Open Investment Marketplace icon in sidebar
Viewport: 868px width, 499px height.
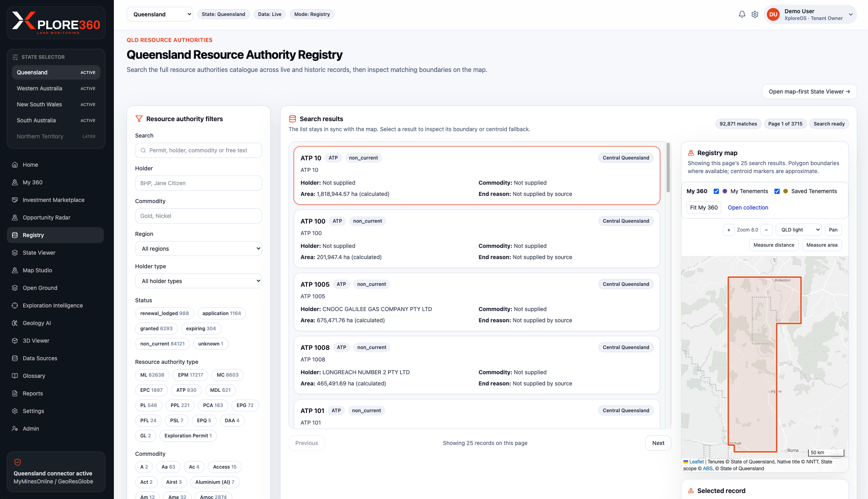point(15,200)
